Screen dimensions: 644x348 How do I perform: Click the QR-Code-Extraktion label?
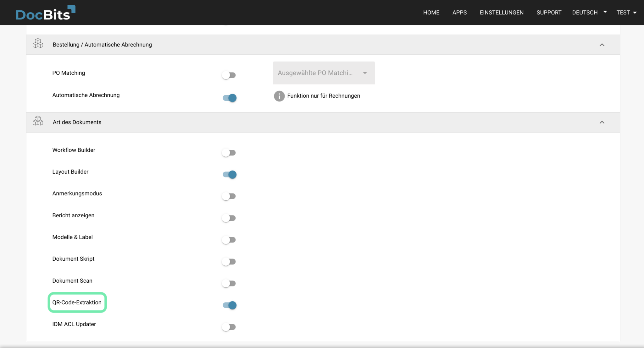click(77, 302)
